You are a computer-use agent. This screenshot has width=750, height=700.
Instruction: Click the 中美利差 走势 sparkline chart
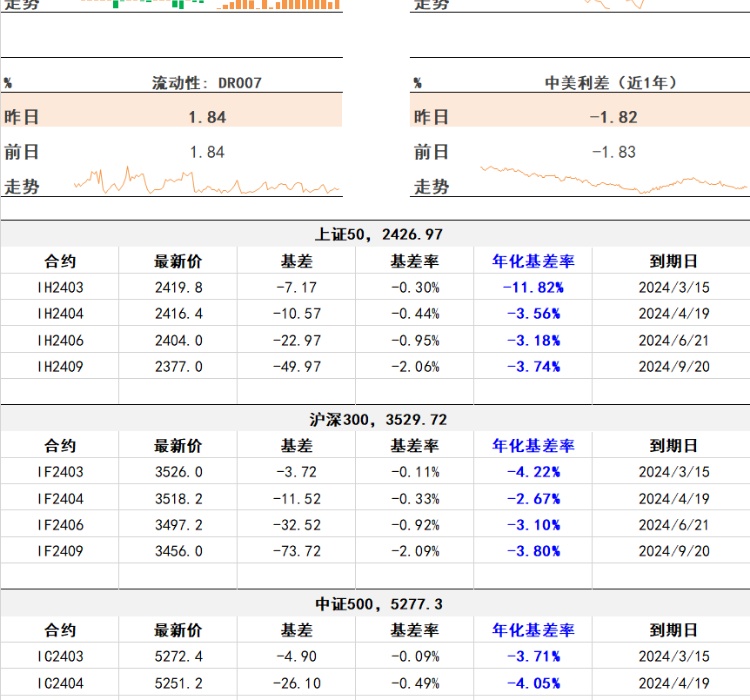tap(614, 179)
